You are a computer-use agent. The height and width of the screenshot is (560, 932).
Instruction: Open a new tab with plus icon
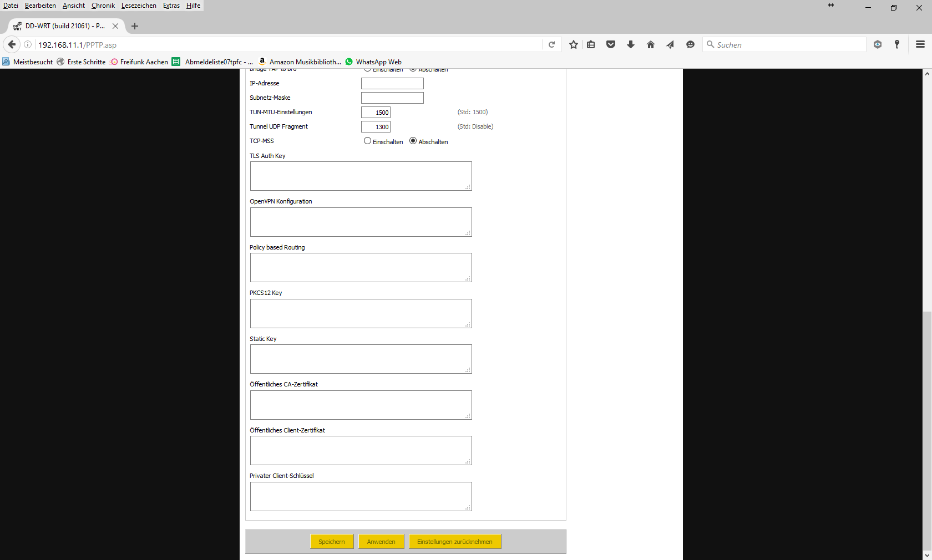pyautogui.click(x=135, y=26)
